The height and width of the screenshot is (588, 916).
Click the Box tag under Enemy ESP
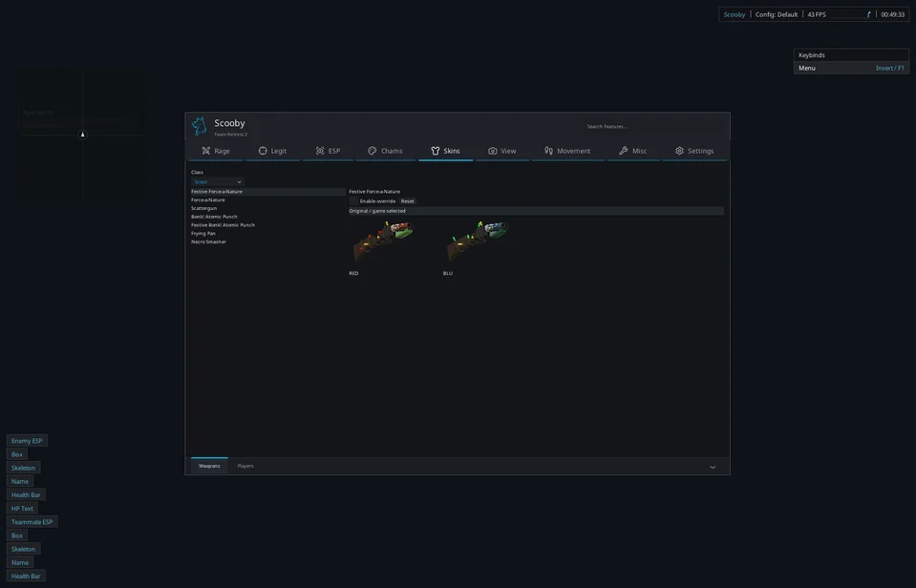17,454
